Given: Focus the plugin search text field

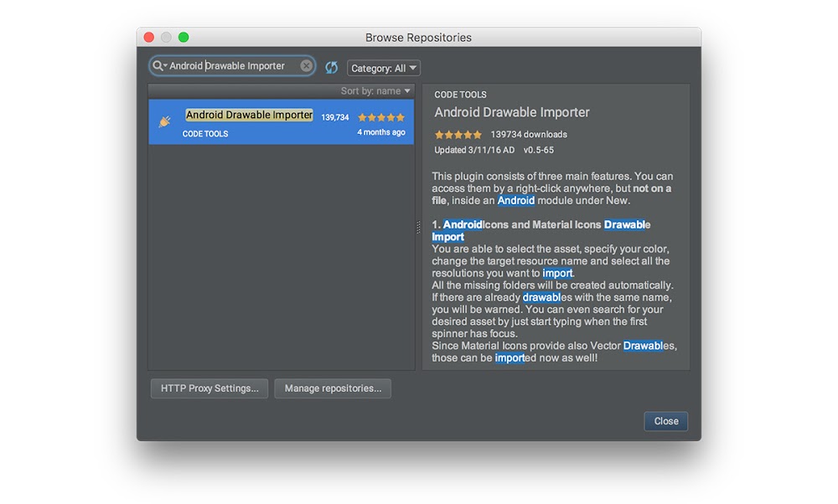Looking at the screenshot, I should (232, 65).
